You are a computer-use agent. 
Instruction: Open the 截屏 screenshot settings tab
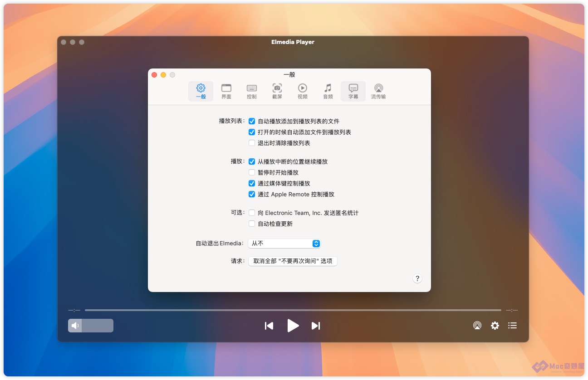click(x=277, y=91)
